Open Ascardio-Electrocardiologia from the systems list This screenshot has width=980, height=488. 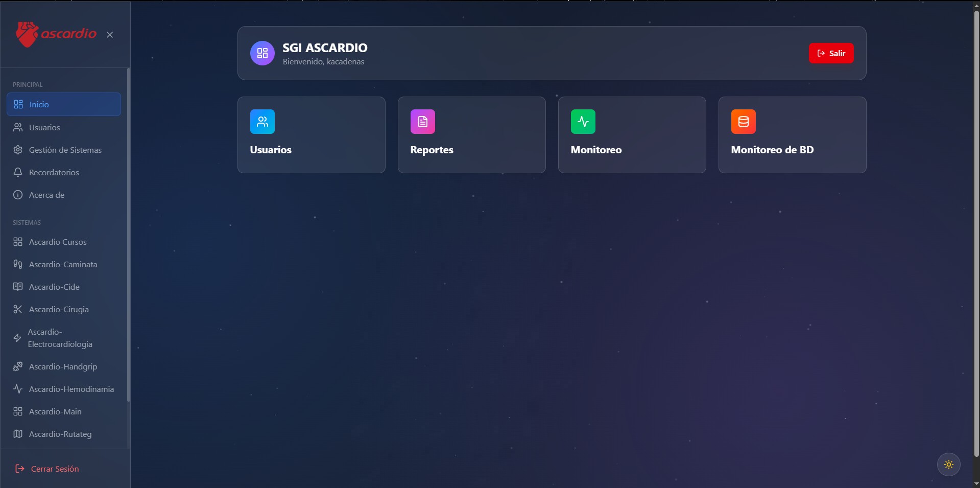(x=64, y=338)
